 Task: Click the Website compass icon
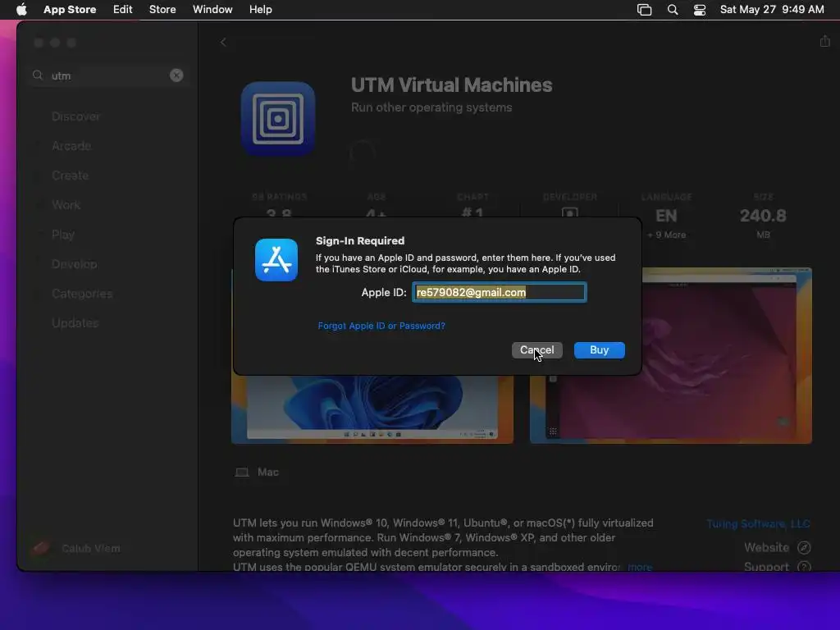point(804,547)
